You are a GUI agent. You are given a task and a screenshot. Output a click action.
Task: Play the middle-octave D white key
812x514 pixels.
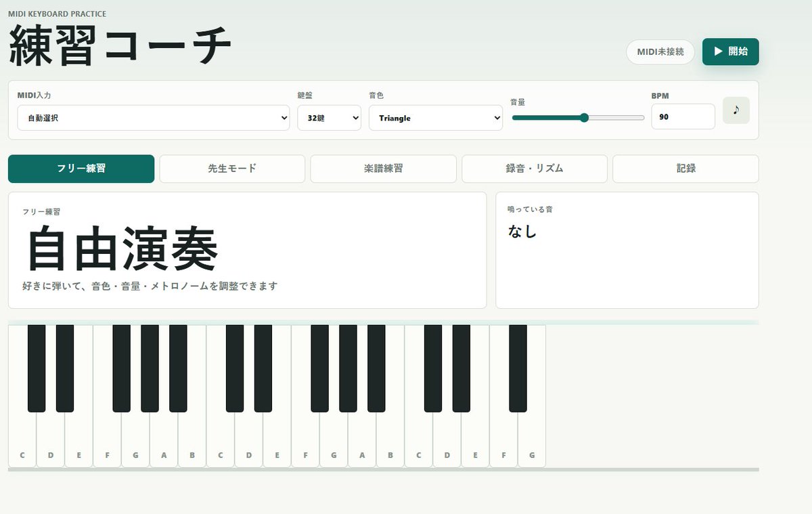click(x=249, y=440)
